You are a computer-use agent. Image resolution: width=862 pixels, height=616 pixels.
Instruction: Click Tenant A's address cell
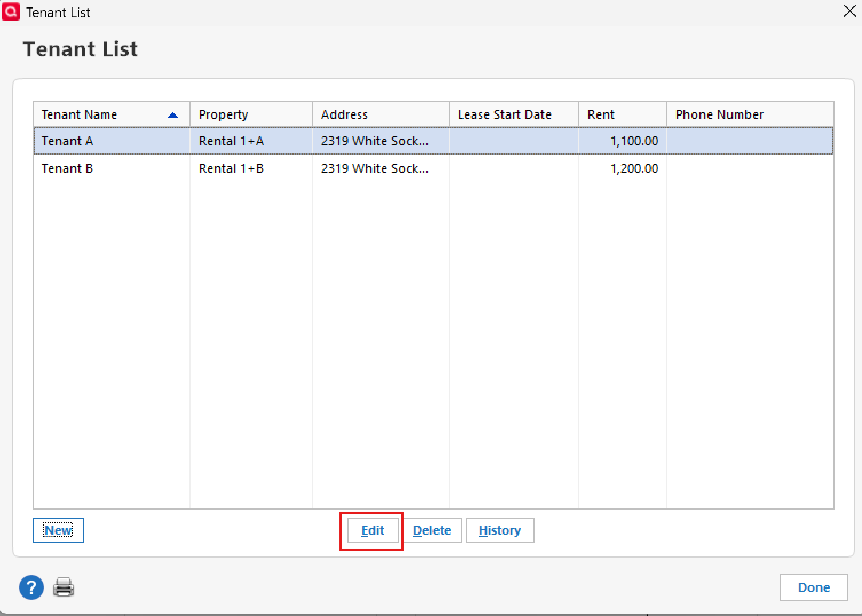(x=381, y=141)
